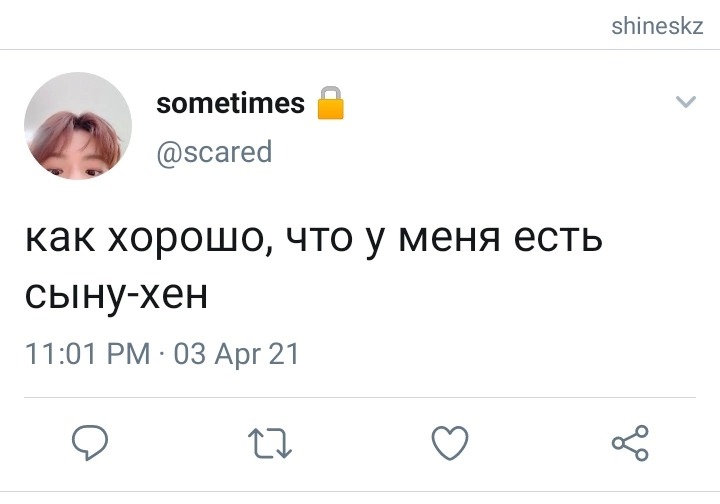Visit the @scared handle
This screenshot has width=720, height=504.
point(214,152)
